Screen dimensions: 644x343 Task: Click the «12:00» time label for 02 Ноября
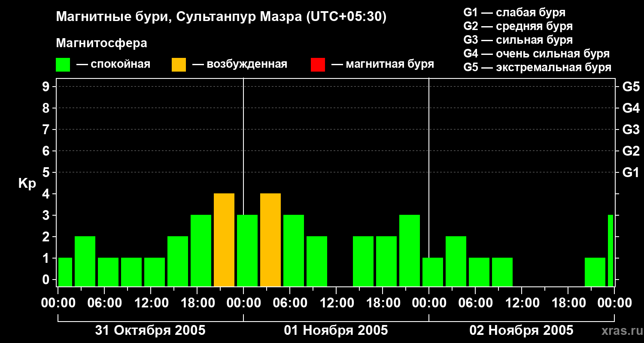522,303
